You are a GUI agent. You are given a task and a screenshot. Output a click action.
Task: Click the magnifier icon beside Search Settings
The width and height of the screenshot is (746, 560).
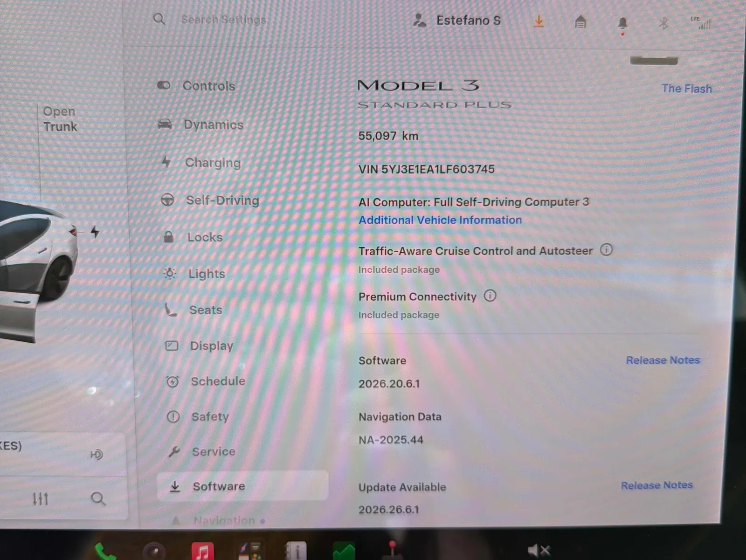click(x=159, y=19)
